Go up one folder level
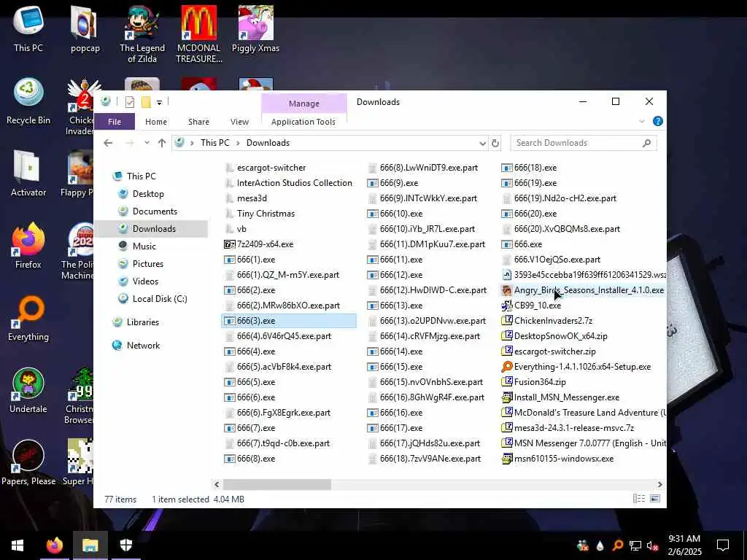This screenshot has height=560, width=747. (x=162, y=143)
